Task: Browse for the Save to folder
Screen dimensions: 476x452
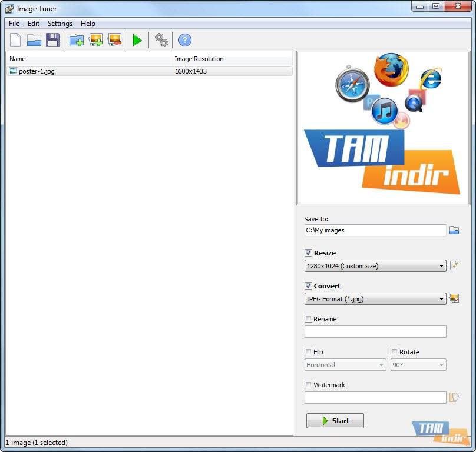Action: point(454,231)
